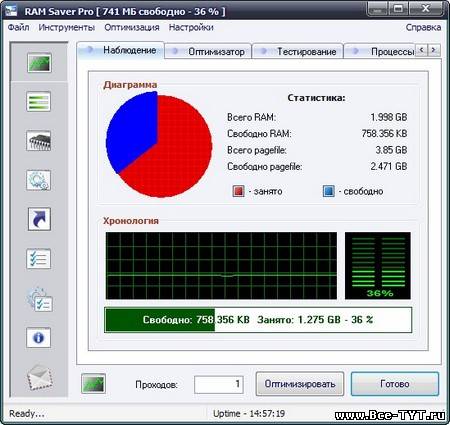Switch to the Тестирование tab
This screenshot has width=450, height=425.
[x=298, y=52]
